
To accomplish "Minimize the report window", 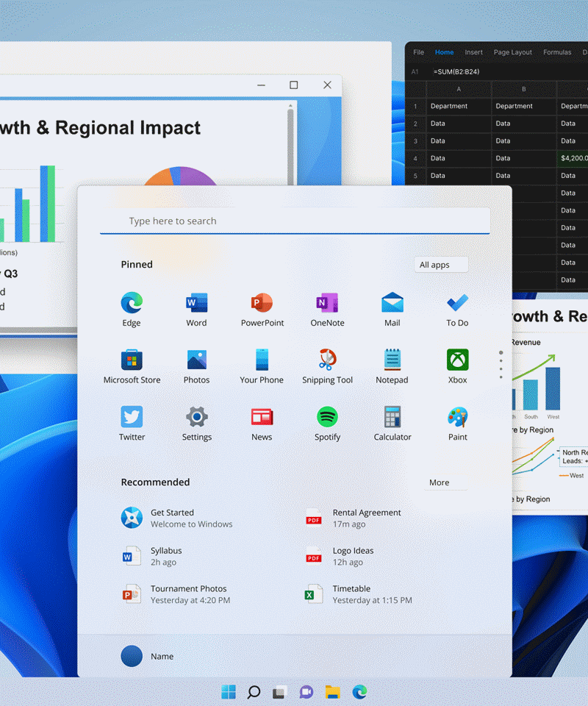I will [x=261, y=85].
